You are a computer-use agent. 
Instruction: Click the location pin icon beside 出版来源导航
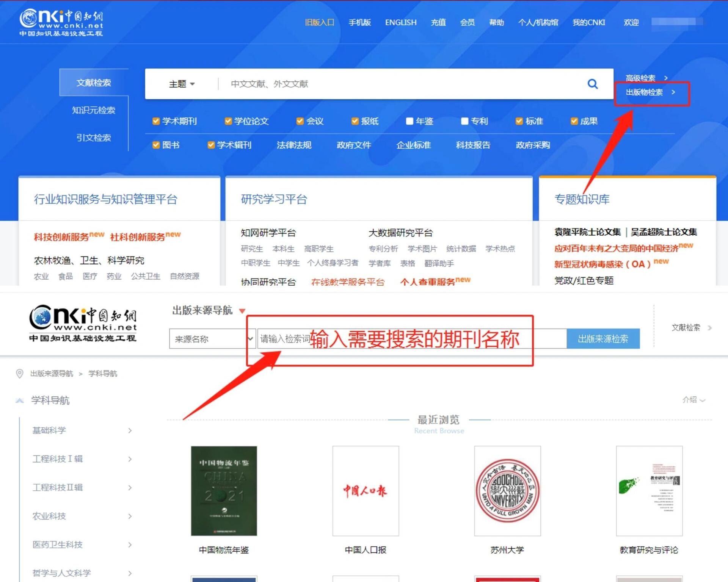[x=20, y=374]
